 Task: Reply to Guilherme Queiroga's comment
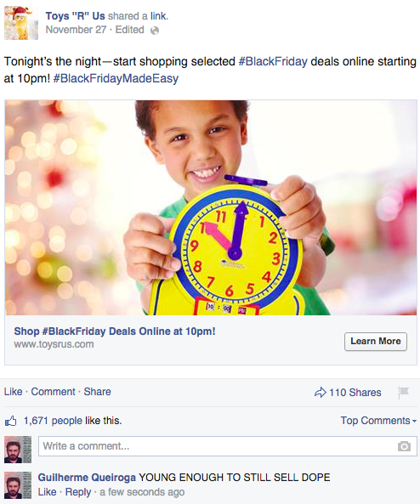(78, 492)
